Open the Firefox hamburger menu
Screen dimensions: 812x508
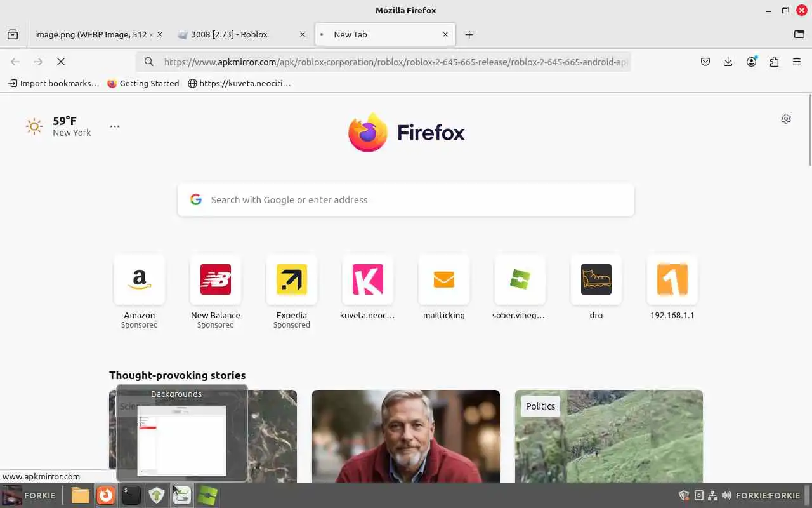click(797, 62)
